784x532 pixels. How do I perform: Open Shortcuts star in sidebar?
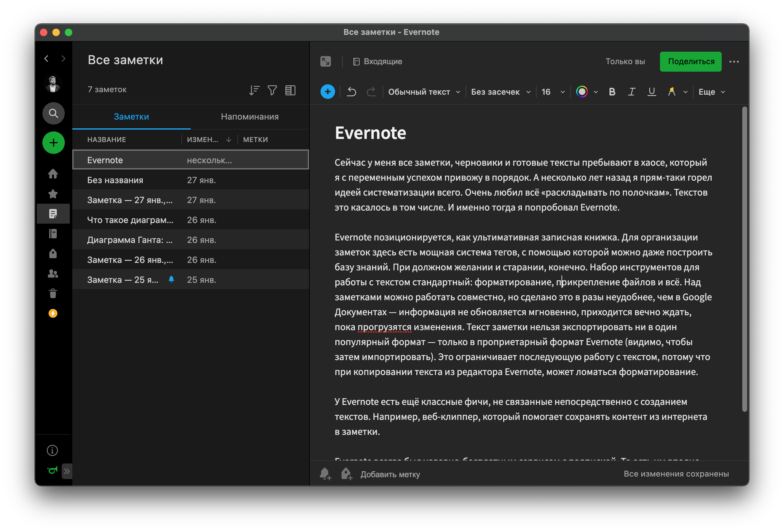pos(53,194)
